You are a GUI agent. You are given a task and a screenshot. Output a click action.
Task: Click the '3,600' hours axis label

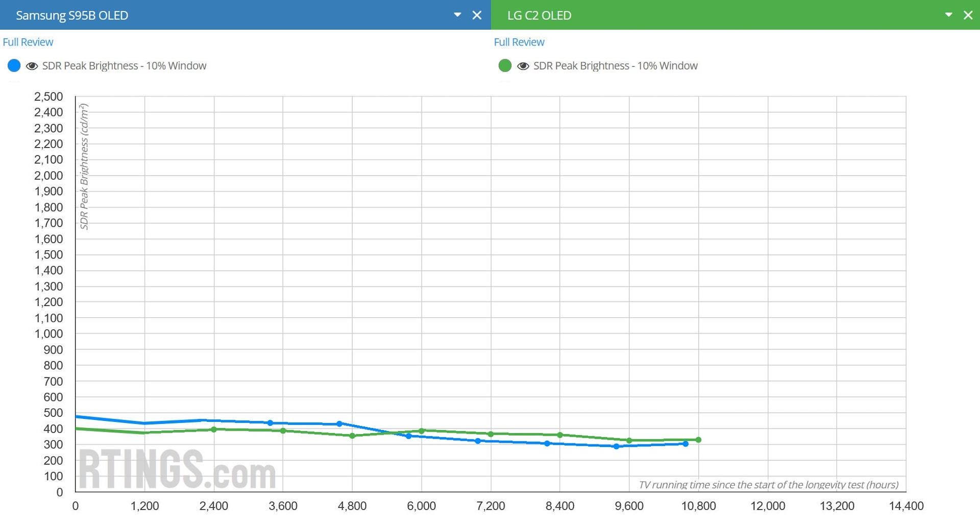(283, 506)
